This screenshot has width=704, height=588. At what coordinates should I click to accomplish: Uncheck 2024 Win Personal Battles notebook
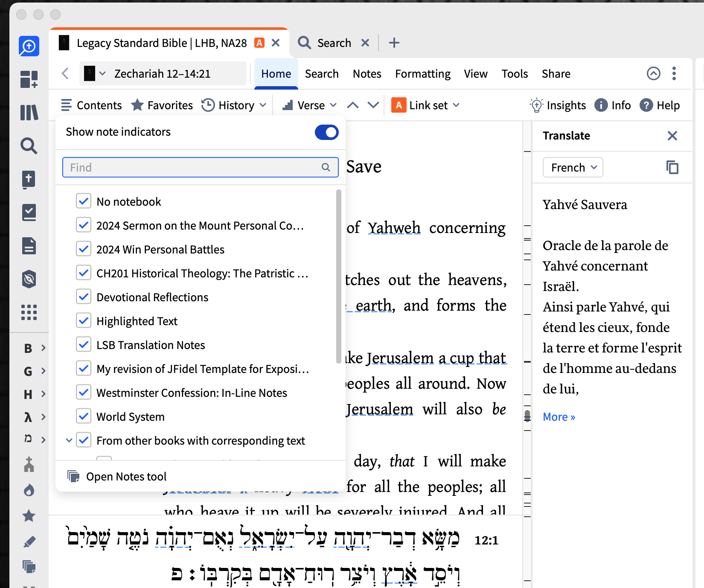84,249
